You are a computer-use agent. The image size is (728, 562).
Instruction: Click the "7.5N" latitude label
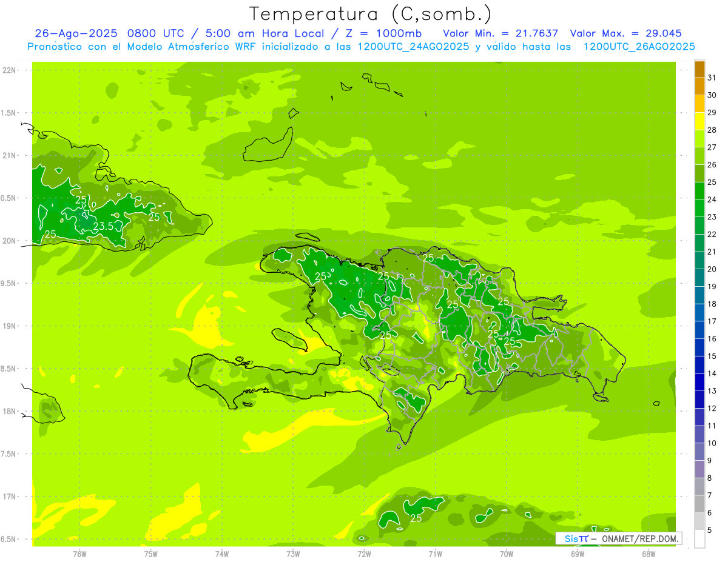pyautogui.click(x=8, y=454)
